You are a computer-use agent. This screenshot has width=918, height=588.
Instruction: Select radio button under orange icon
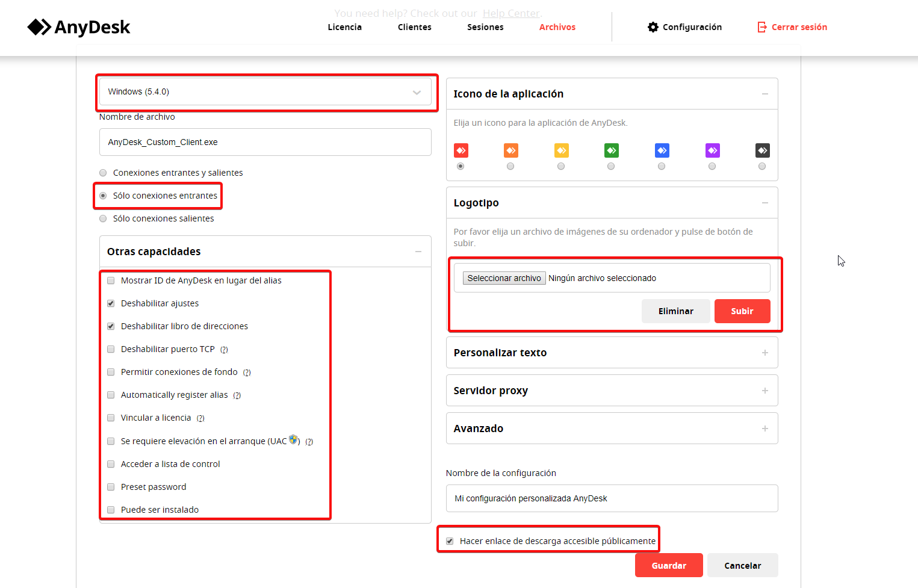tap(510, 166)
